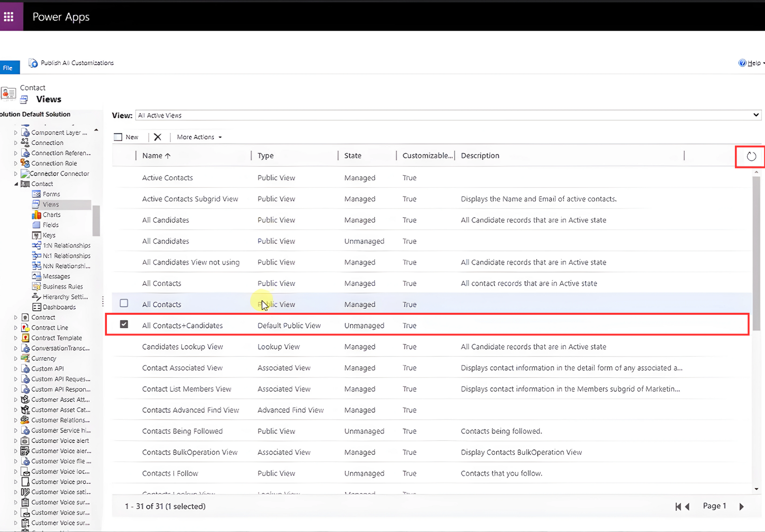Click the Connection Role entity icon
This screenshot has height=532, width=765.
coord(25,163)
